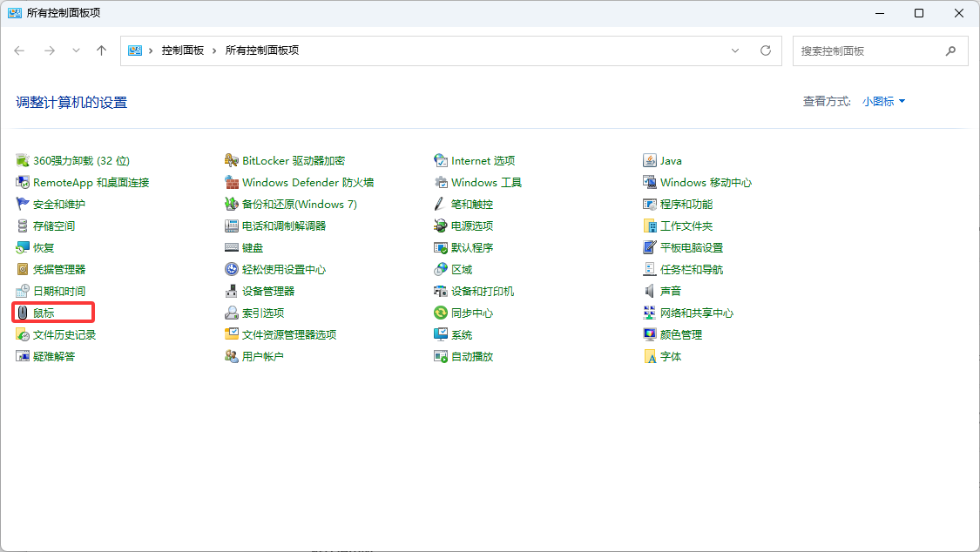The width and height of the screenshot is (980, 552).
Task: Click the 轻松使用设置中心 icon
Action: pyautogui.click(x=231, y=269)
